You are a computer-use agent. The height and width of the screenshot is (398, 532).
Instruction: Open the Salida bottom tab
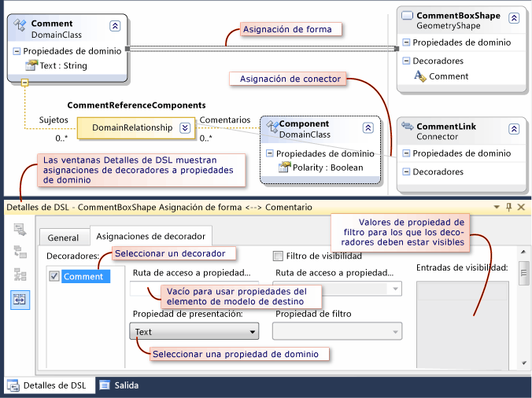click(119, 385)
